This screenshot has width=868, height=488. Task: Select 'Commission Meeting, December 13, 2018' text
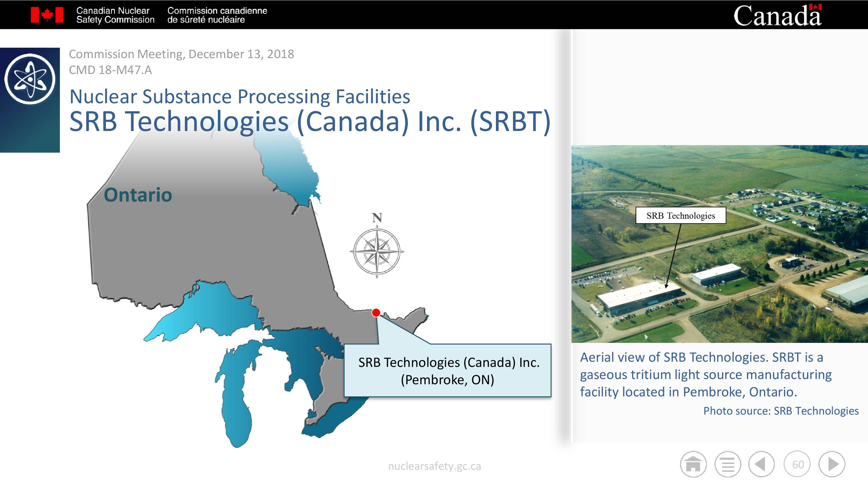point(181,54)
